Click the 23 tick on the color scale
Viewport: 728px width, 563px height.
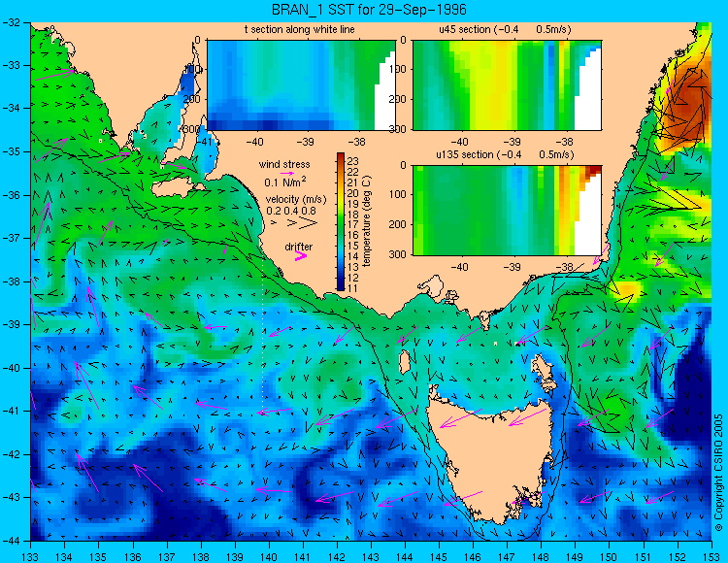tap(353, 161)
